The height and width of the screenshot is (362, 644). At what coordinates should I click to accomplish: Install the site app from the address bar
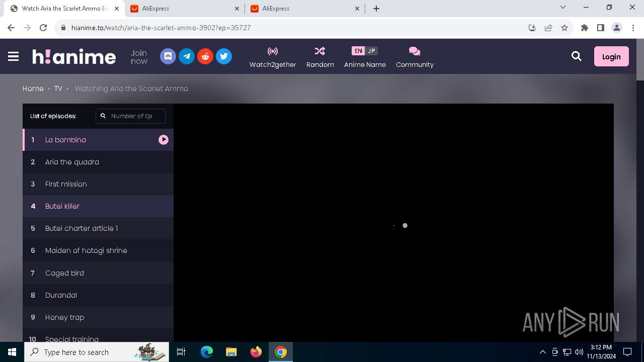click(532, 28)
